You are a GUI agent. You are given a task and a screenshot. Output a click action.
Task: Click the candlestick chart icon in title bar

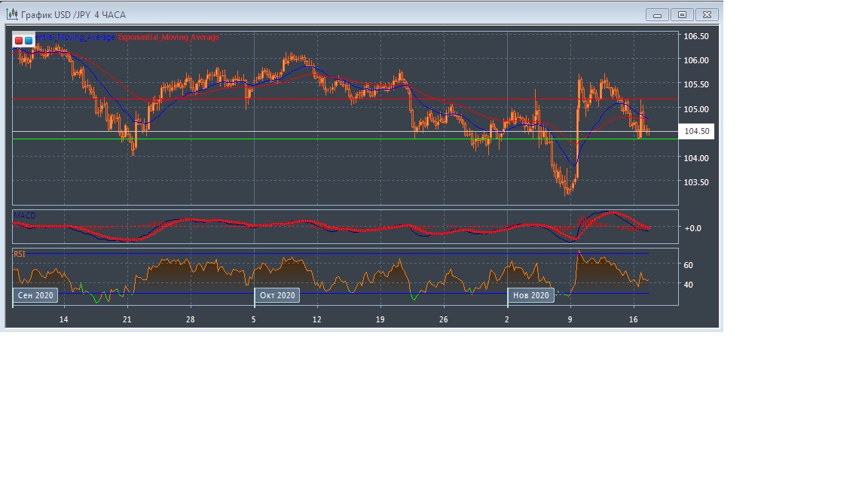(x=12, y=14)
